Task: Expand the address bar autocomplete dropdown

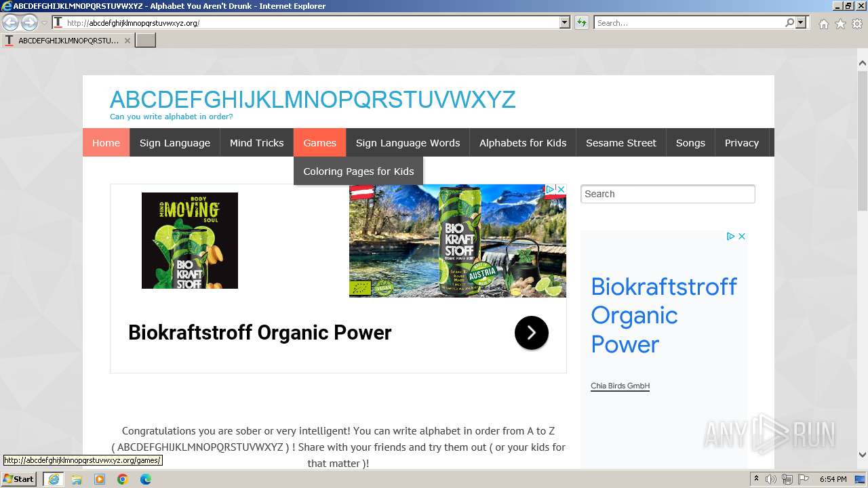Action: point(565,22)
